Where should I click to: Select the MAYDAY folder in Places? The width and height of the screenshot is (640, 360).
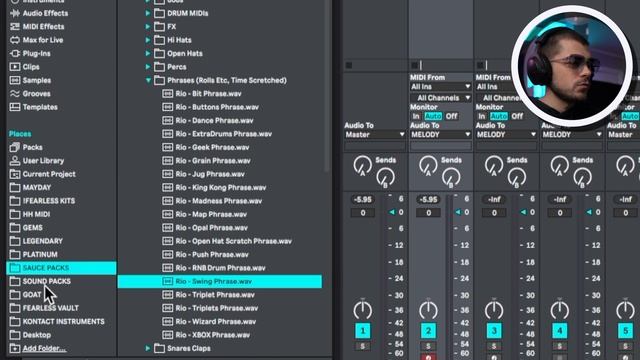[30, 187]
